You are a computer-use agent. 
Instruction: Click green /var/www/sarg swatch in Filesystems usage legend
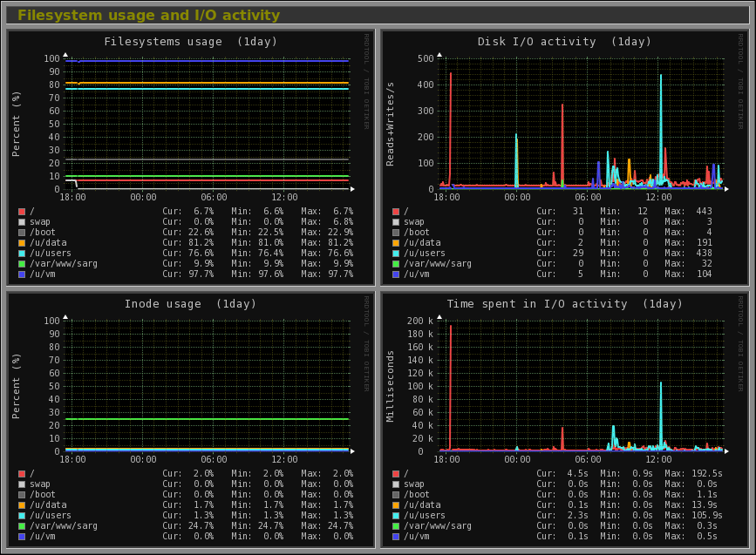pyautogui.click(x=22, y=264)
